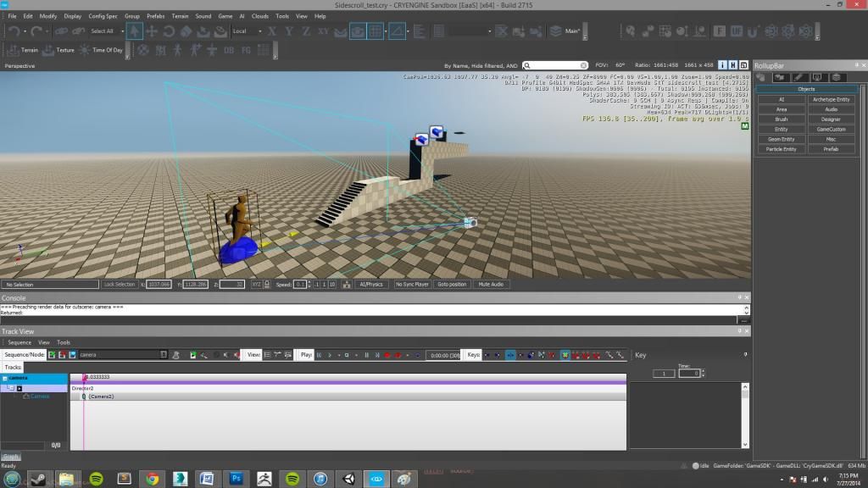
Task: Click the Entity button in Objects panel
Action: coord(781,129)
